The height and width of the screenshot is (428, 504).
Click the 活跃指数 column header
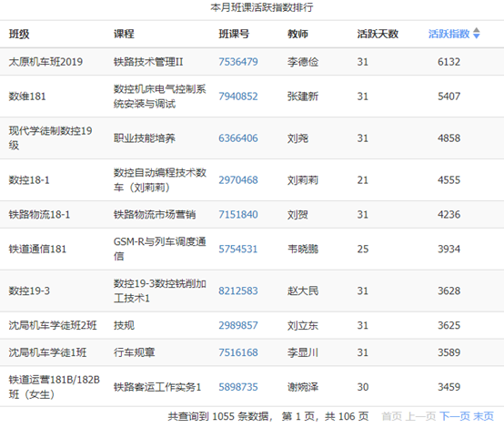(449, 34)
